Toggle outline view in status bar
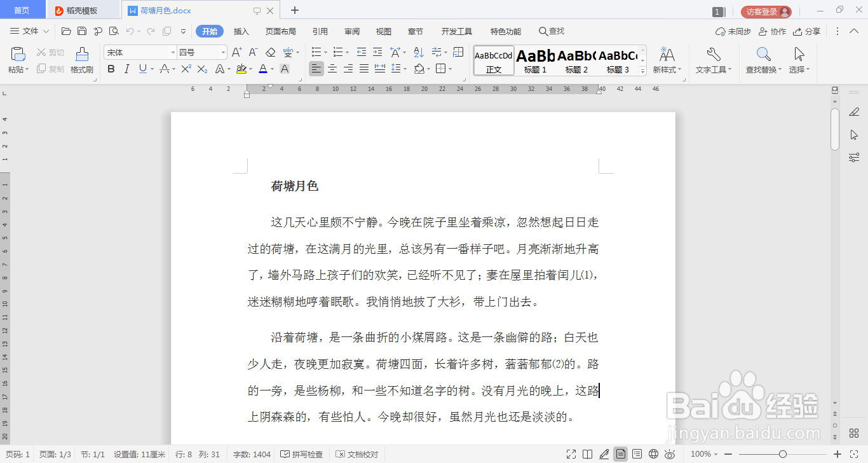868x463 pixels. pyautogui.click(x=637, y=454)
